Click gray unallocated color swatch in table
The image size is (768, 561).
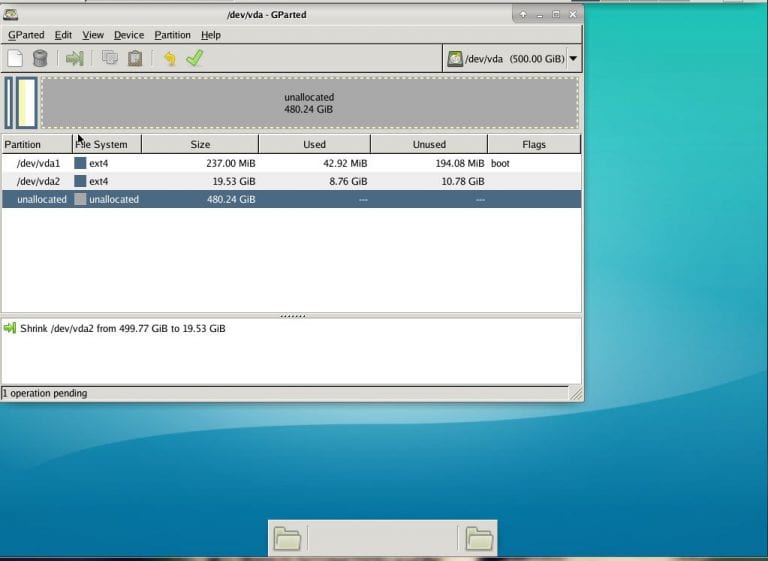coord(80,199)
